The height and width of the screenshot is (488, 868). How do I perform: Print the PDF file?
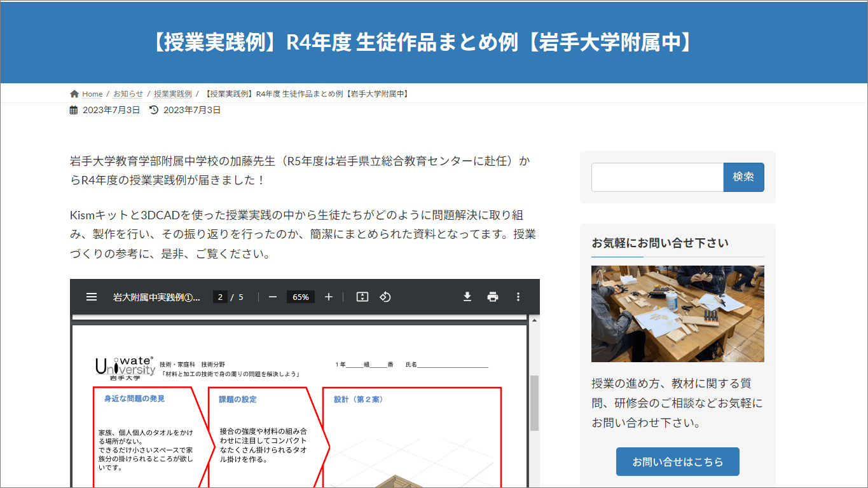pos(492,296)
